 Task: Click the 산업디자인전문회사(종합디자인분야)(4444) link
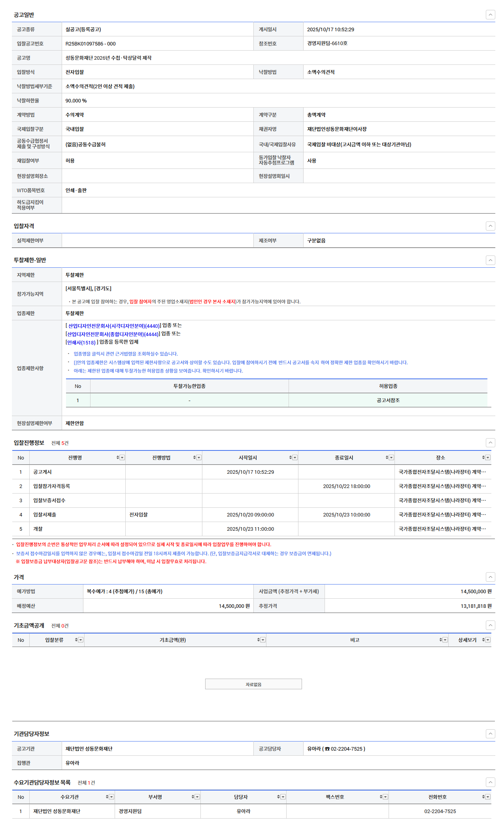113,334
